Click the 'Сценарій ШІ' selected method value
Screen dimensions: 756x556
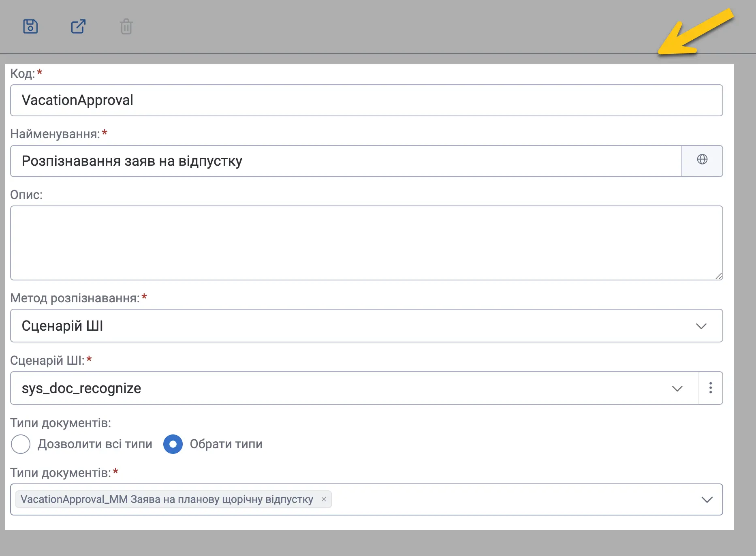click(x=62, y=326)
